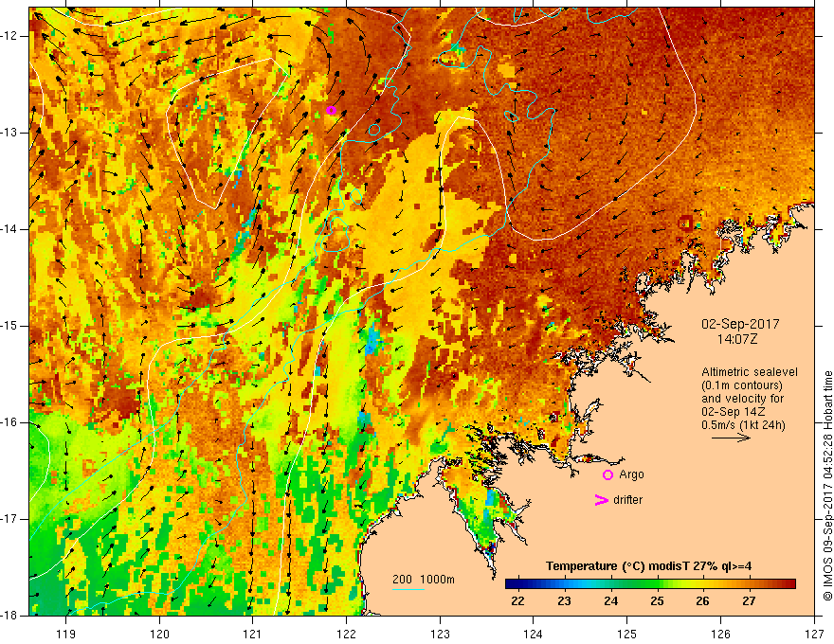Click the '02-Sep 14Z' text line

click(733, 412)
